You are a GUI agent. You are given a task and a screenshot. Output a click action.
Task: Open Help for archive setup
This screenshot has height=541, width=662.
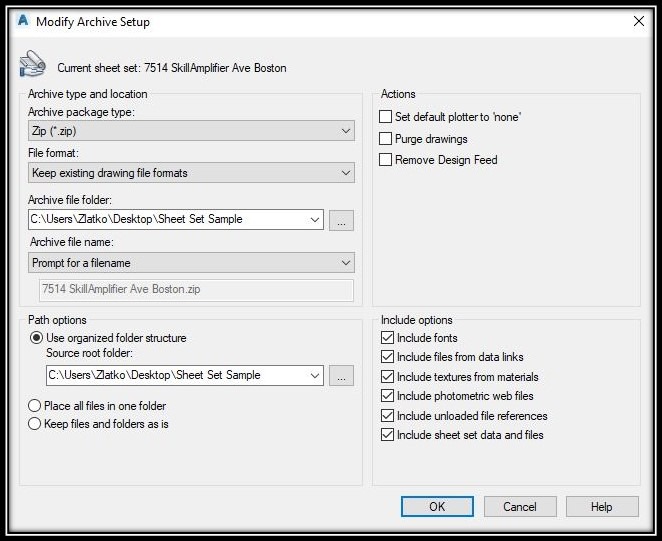602,506
